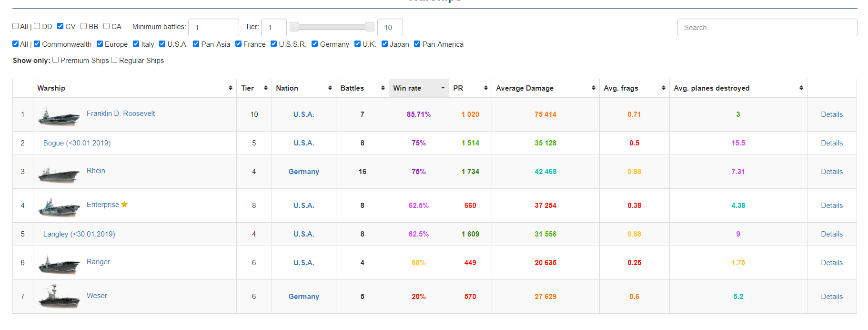Toggle Win rate sort direction arrow
This screenshot has height=330, width=868.
[x=443, y=88]
